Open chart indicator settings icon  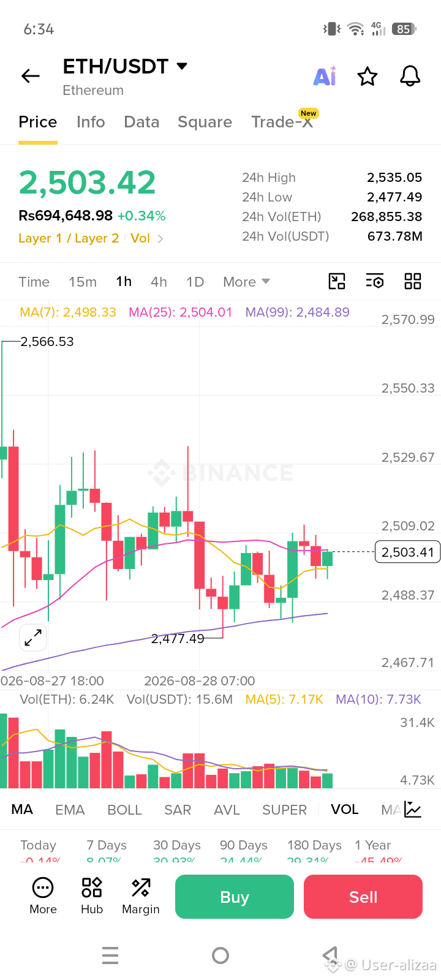coord(375,281)
